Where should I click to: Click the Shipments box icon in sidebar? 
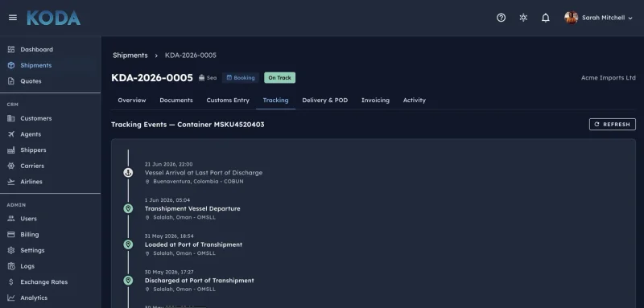coord(11,65)
